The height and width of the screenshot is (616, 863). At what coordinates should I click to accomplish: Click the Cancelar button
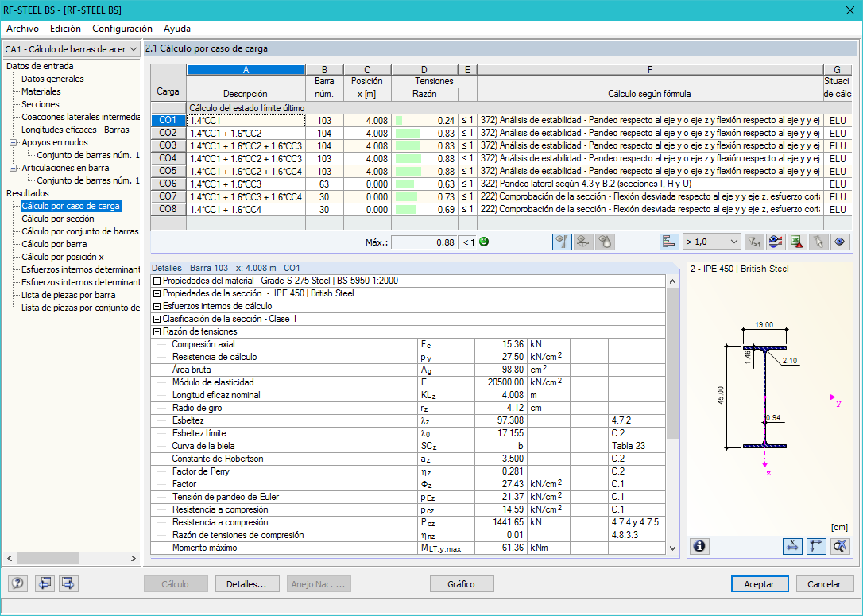coord(824,584)
